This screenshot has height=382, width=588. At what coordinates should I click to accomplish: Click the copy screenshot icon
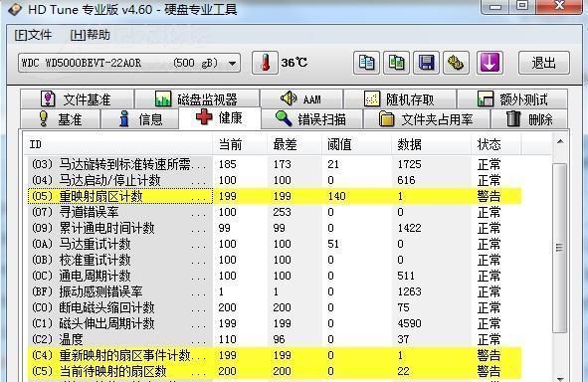[396, 63]
